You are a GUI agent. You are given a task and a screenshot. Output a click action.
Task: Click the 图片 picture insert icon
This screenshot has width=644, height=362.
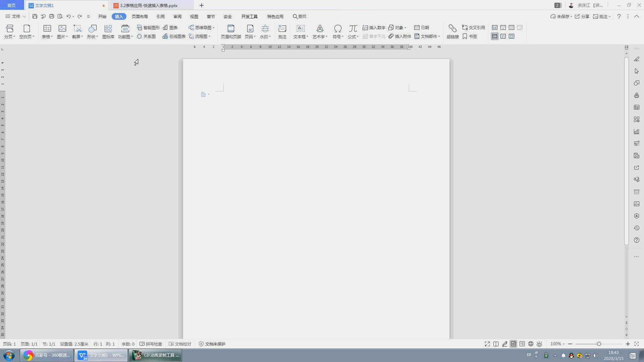coord(62,28)
